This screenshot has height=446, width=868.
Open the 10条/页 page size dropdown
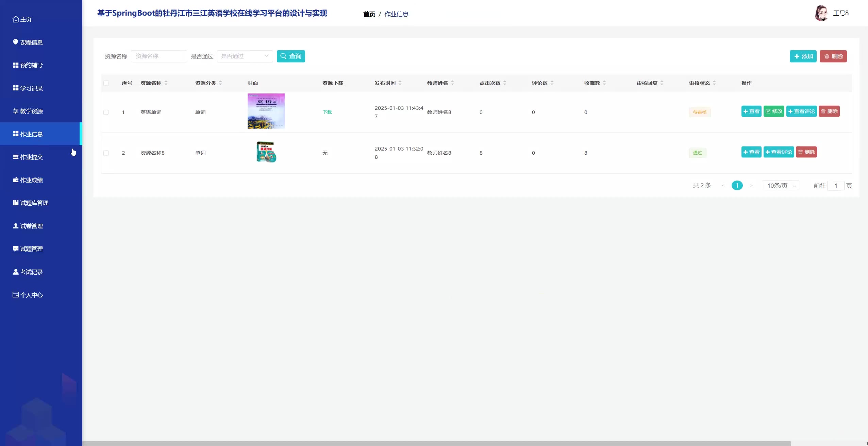(x=780, y=186)
